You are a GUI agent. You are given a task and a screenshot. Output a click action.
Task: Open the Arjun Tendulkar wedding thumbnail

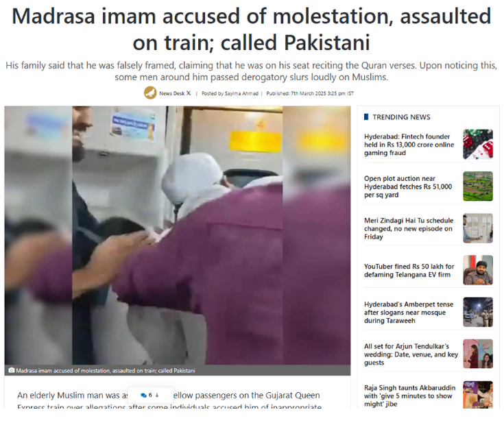478,354
